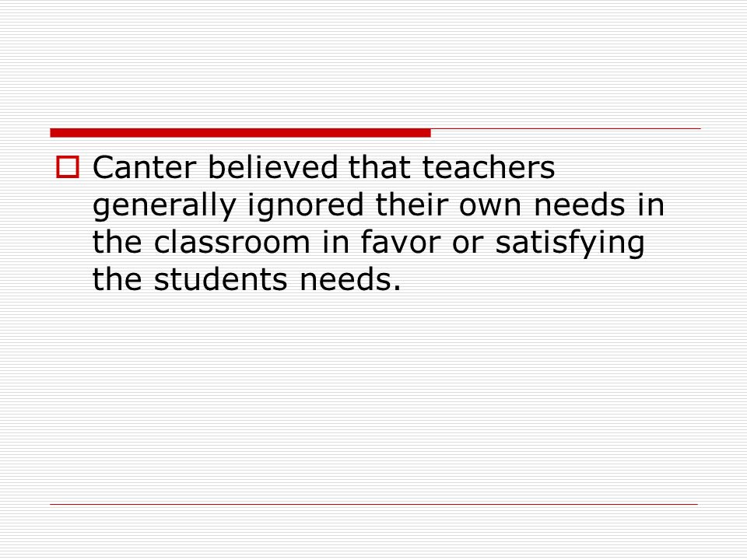Click the word "or" before "satisfying"
Screen dimensions: 747x560
(x=468, y=243)
